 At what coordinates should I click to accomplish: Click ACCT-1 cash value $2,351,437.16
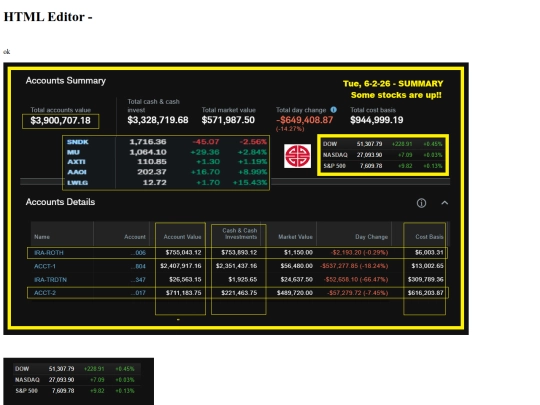[237, 266]
